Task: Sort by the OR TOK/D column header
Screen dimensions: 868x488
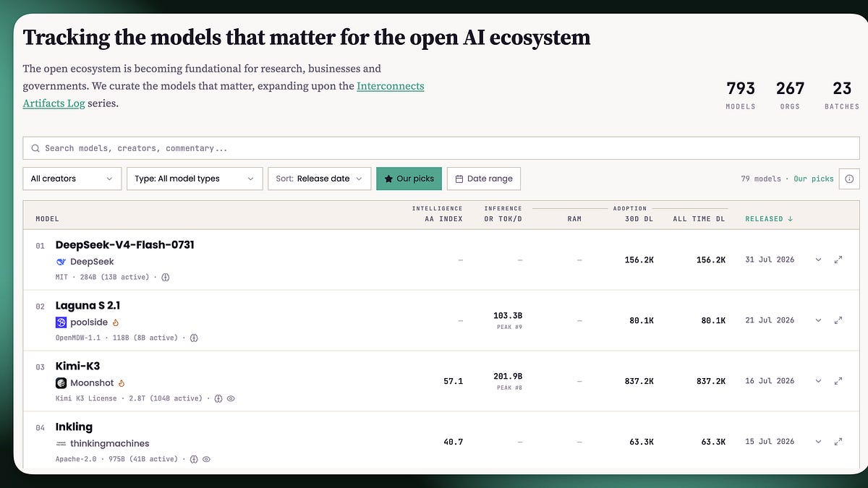Action: [x=503, y=219]
